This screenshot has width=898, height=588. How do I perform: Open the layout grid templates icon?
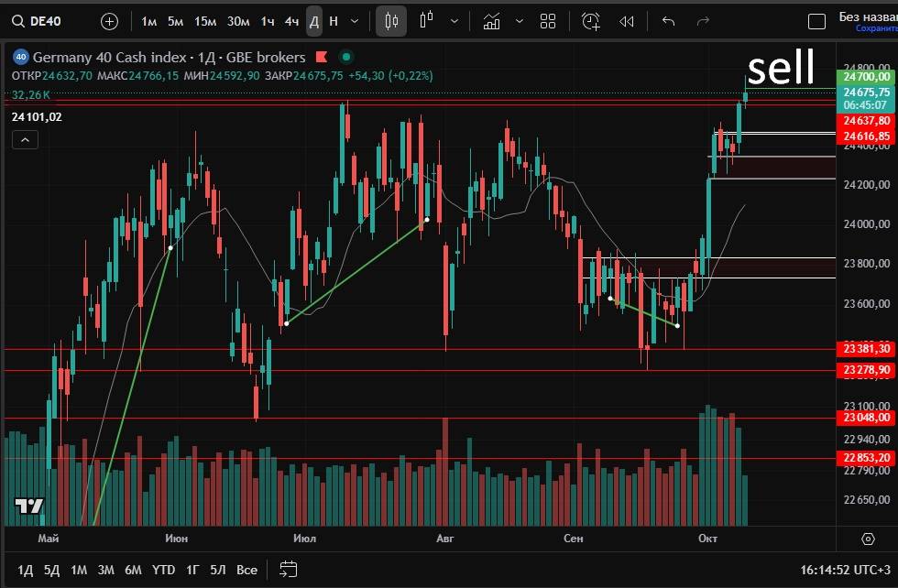click(548, 20)
